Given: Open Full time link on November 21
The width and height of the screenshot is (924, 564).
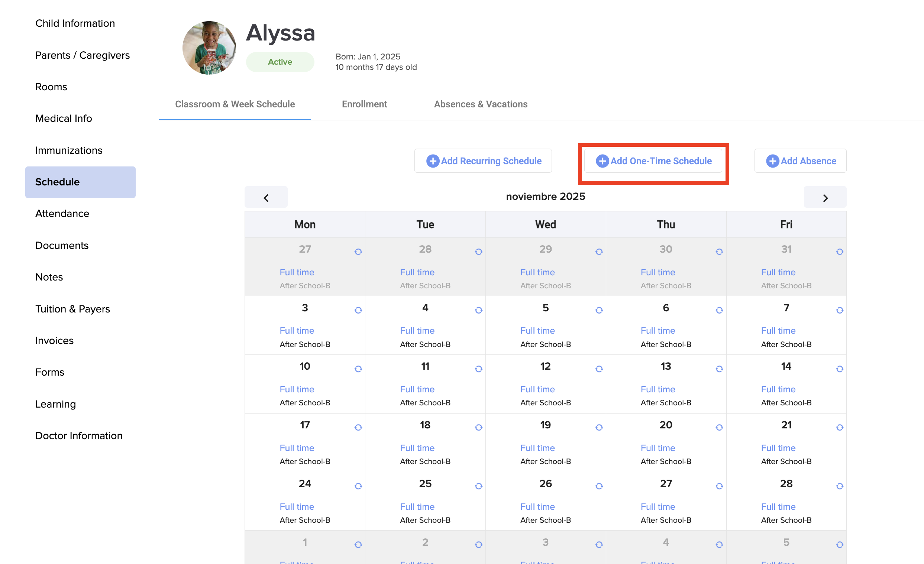Looking at the screenshot, I should click(x=778, y=448).
